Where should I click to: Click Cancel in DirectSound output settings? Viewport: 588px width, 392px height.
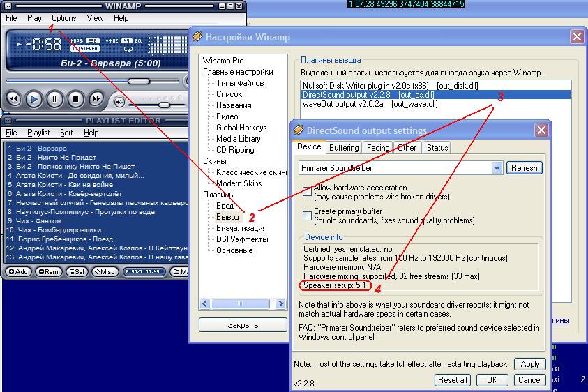[530, 380]
